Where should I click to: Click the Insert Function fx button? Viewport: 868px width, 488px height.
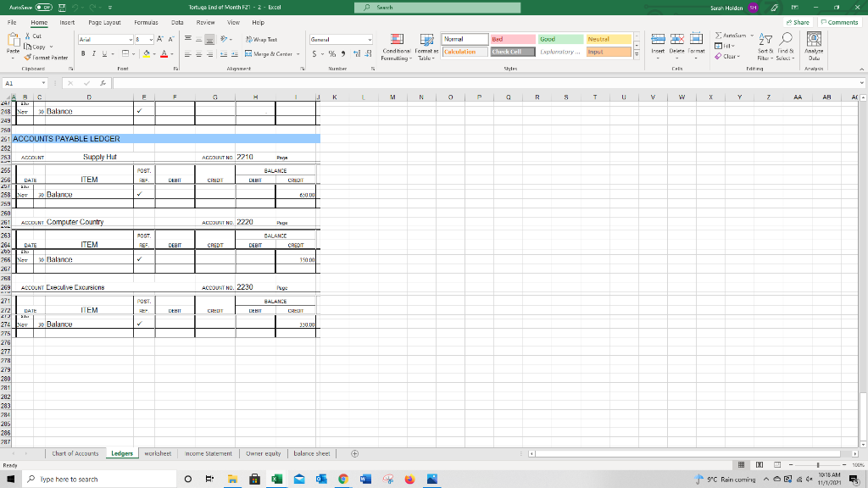[x=103, y=83]
